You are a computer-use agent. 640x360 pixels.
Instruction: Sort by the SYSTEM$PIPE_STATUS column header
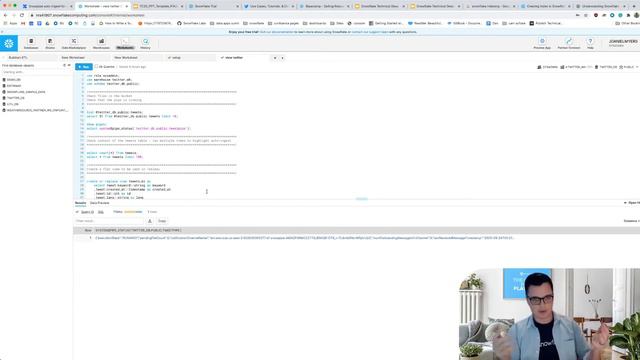coord(138,230)
